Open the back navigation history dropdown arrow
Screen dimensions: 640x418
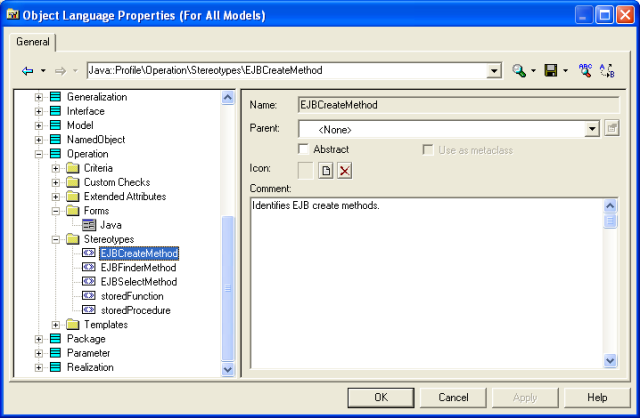click(x=43, y=71)
